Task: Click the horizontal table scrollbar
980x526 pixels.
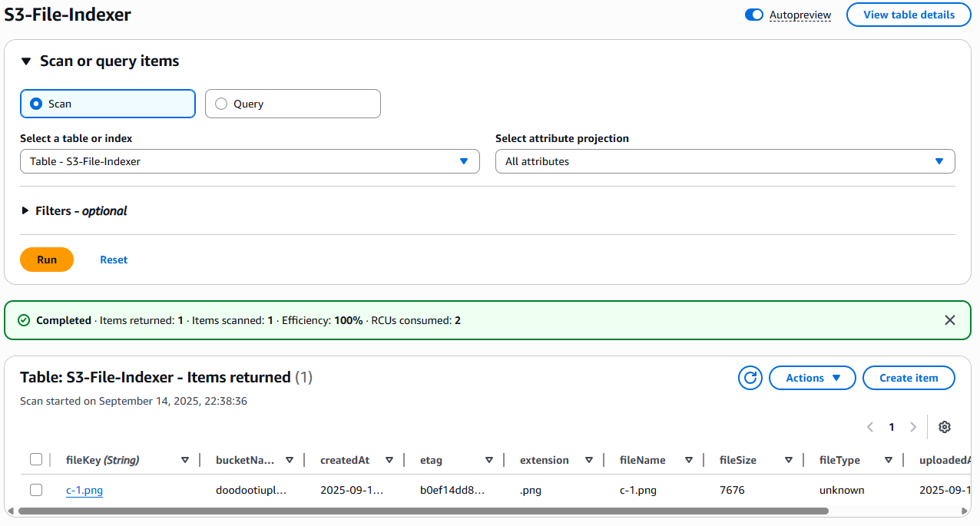Action: pos(422,511)
